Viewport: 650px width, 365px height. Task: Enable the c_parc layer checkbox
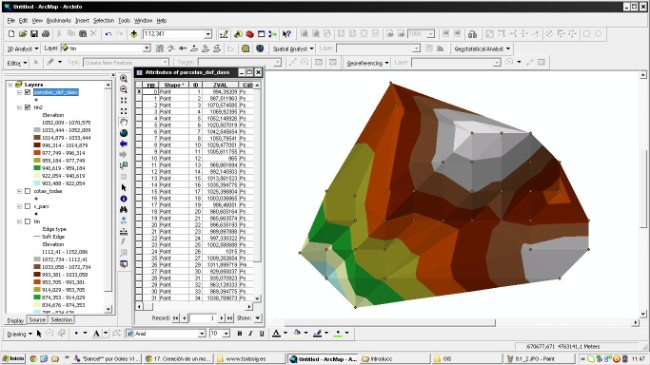coord(28,206)
